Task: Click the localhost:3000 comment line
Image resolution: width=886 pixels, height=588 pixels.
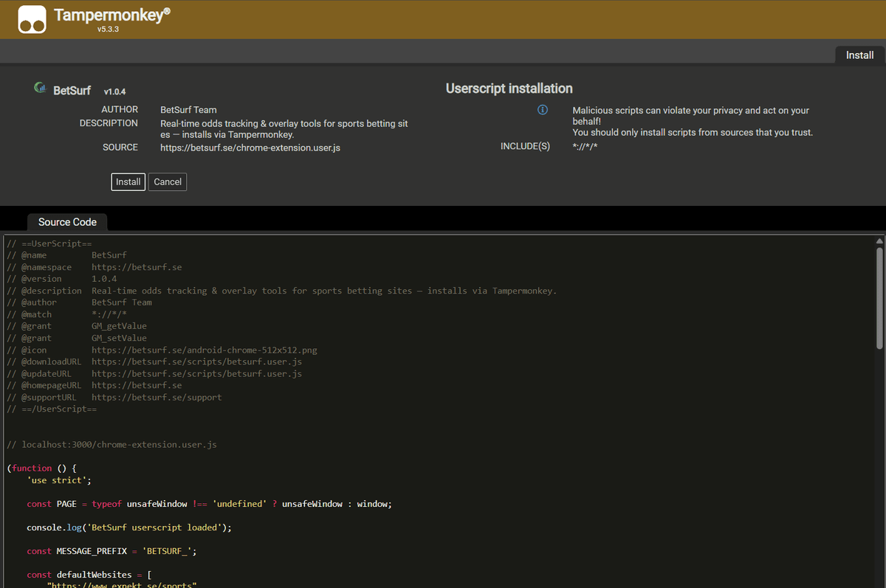Action: coord(111,445)
